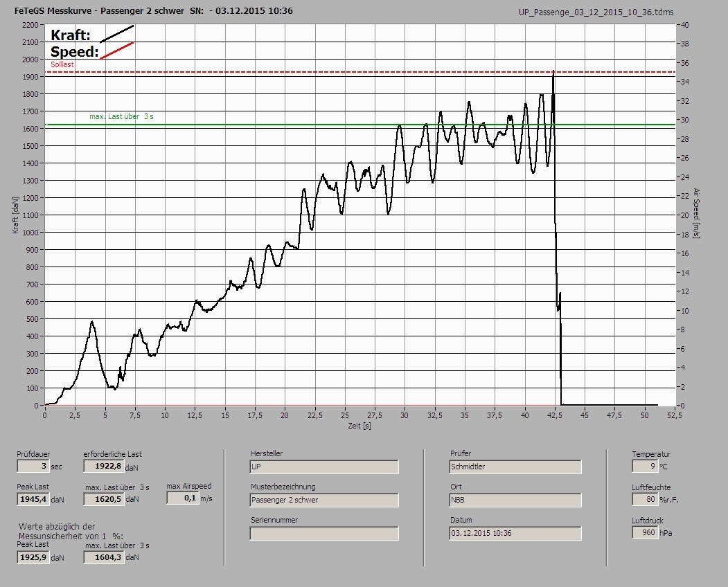The height and width of the screenshot is (587, 728).
Task: Click the 52,5 tick on time axis
Action: [x=674, y=415]
